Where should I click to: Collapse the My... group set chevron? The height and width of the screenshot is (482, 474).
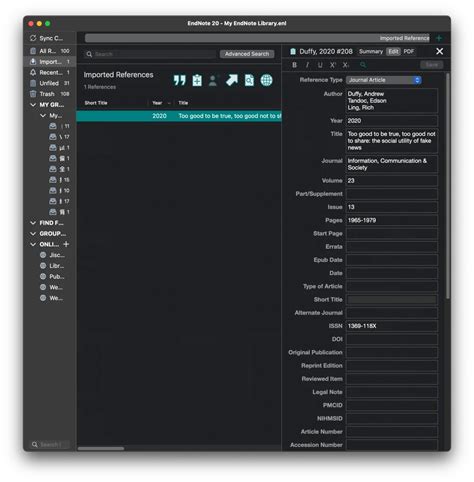click(x=43, y=115)
